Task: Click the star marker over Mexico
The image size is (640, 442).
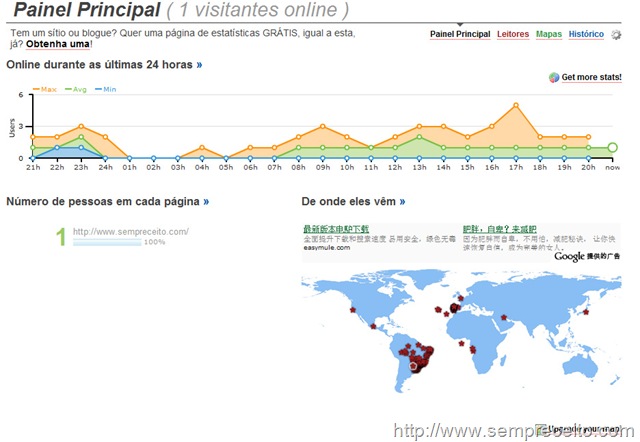Action: click(373, 326)
